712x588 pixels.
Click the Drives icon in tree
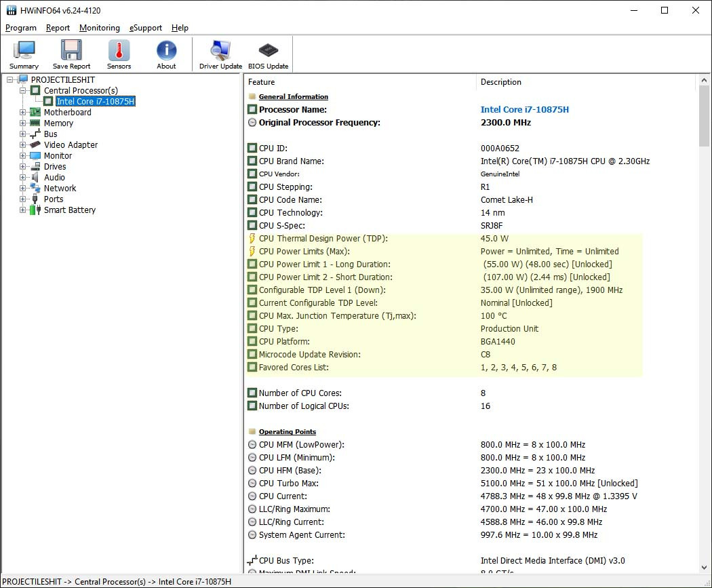click(x=35, y=167)
